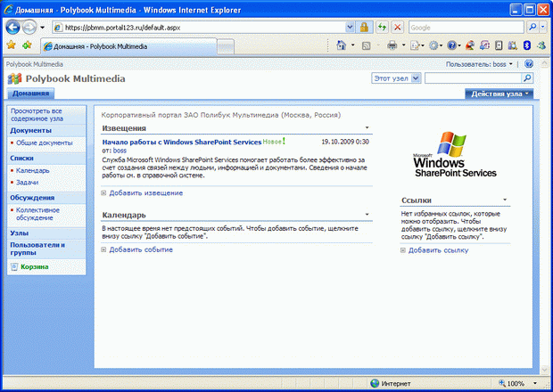Click the Print icon in command bar
The width and height of the screenshot is (553, 392).
coord(392,45)
